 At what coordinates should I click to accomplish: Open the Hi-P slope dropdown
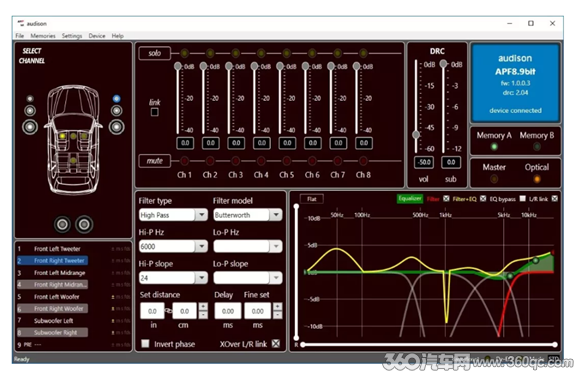173,278
